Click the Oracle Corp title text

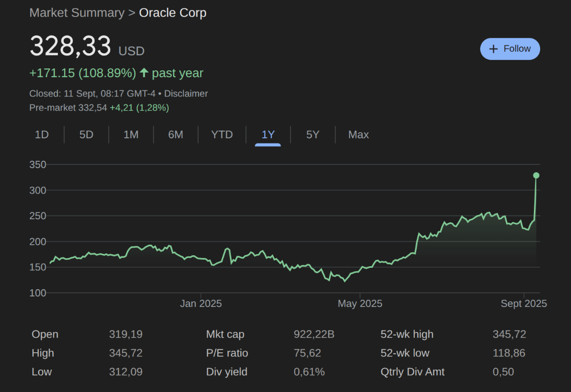[172, 13]
